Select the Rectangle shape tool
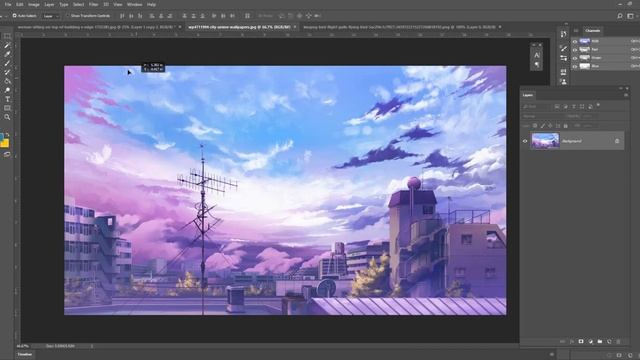The width and height of the screenshot is (640, 360). (x=7, y=108)
